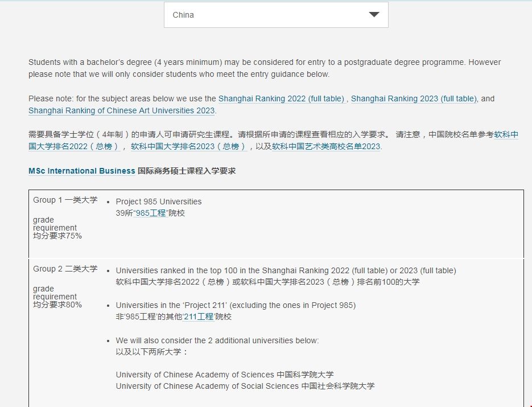Click the caret icon beside "China"
This screenshot has width=532, height=407.
374,15
